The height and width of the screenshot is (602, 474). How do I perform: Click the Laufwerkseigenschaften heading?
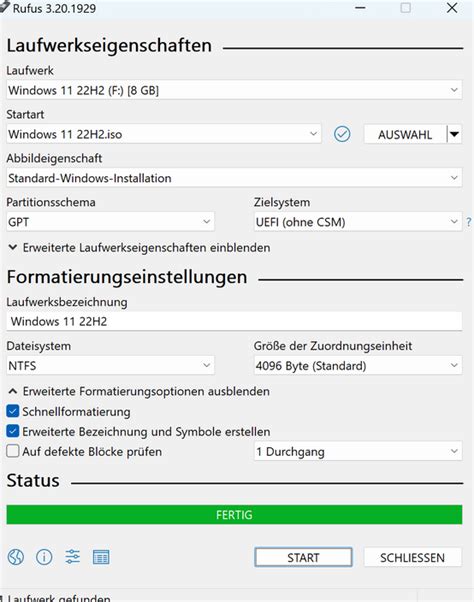(x=109, y=45)
